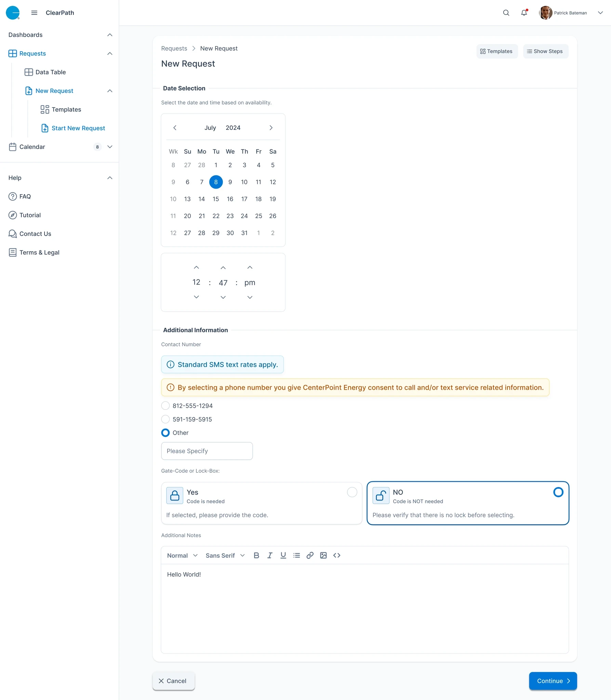
Task: Select July 15 in the calendar
Action: point(216,199)
